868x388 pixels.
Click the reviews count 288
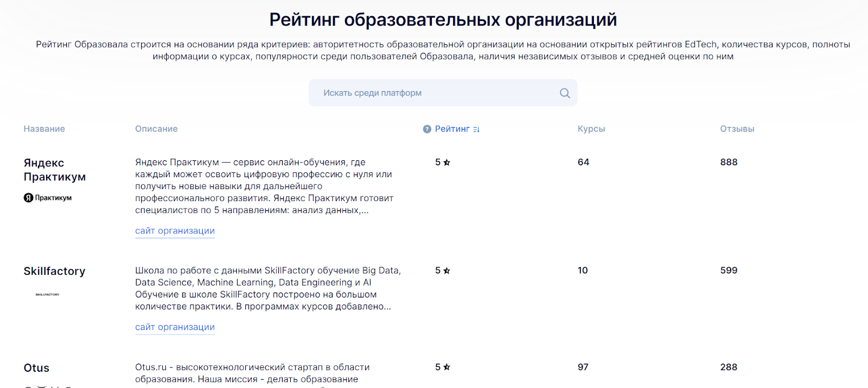tap(729, 367)
